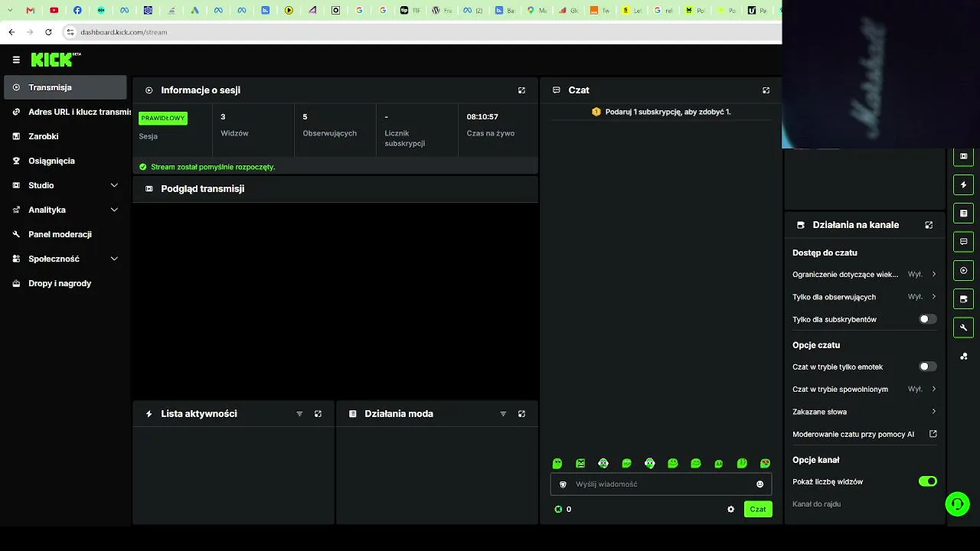Click the Obserwujących count 5
The height and width of the screenshot is (551, 980).
[x=305, y=116]
